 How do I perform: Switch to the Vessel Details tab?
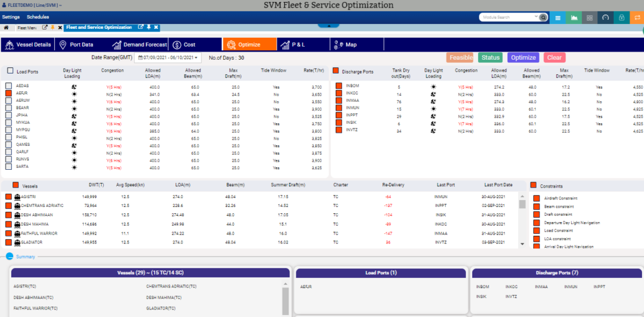coord(28,45)
